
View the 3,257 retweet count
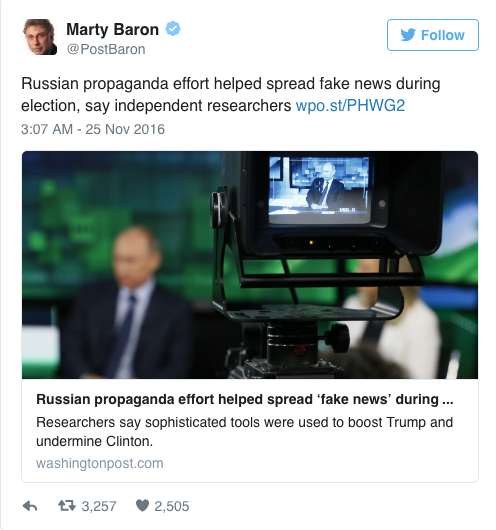tap(99, 506)
